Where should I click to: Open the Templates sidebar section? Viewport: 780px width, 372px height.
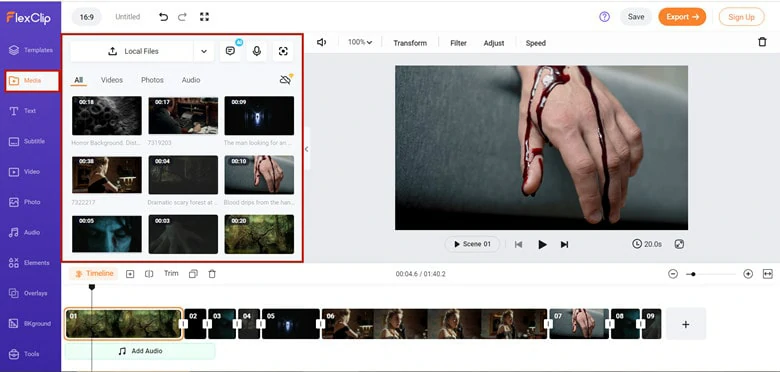(x=31, y=50)
